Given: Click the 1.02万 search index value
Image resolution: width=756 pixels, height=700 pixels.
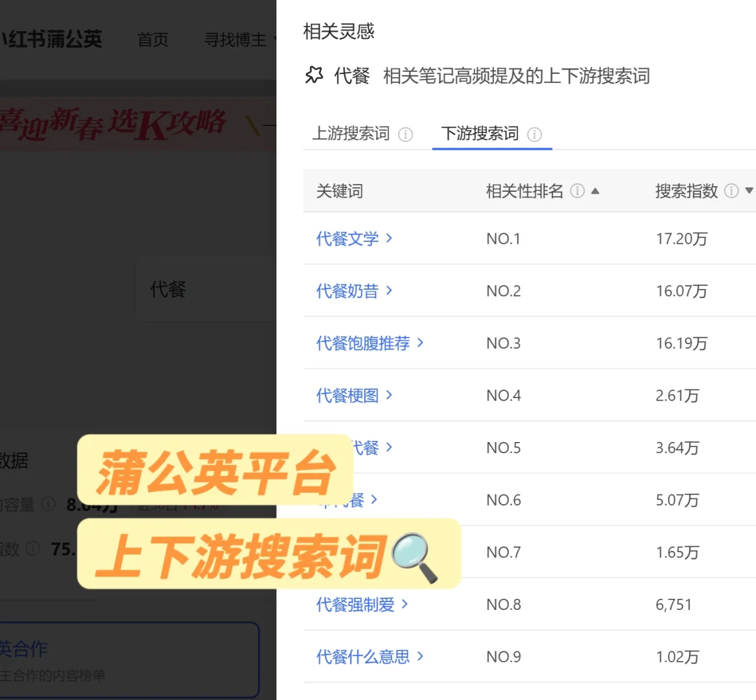Looking at the screenshot, I should coord(678,657).
